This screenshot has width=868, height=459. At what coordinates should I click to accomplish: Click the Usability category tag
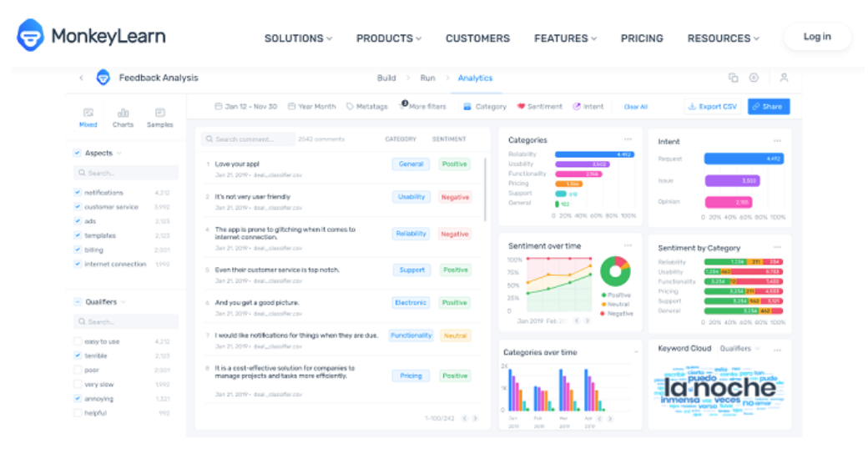[x=411, y=197]
